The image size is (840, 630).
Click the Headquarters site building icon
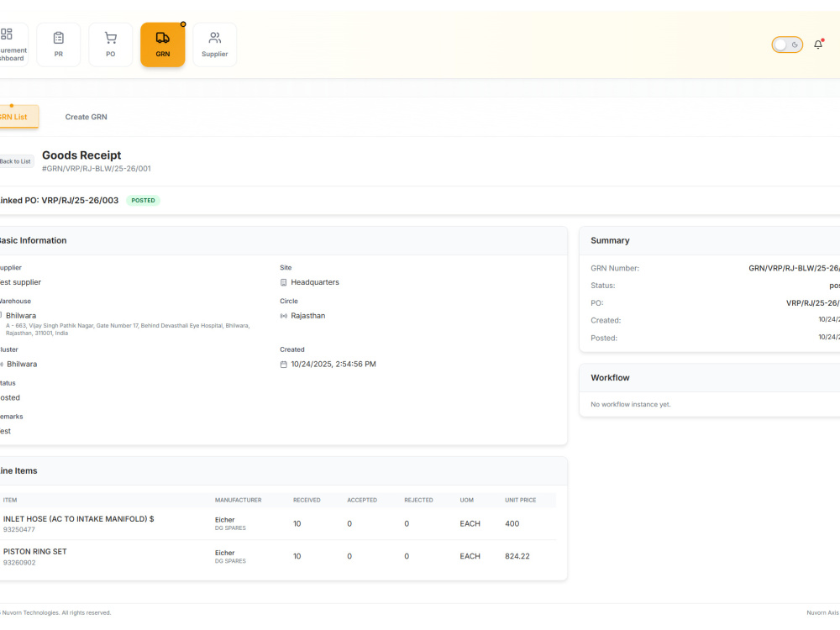pyautogui.click(x=283, y=282)
